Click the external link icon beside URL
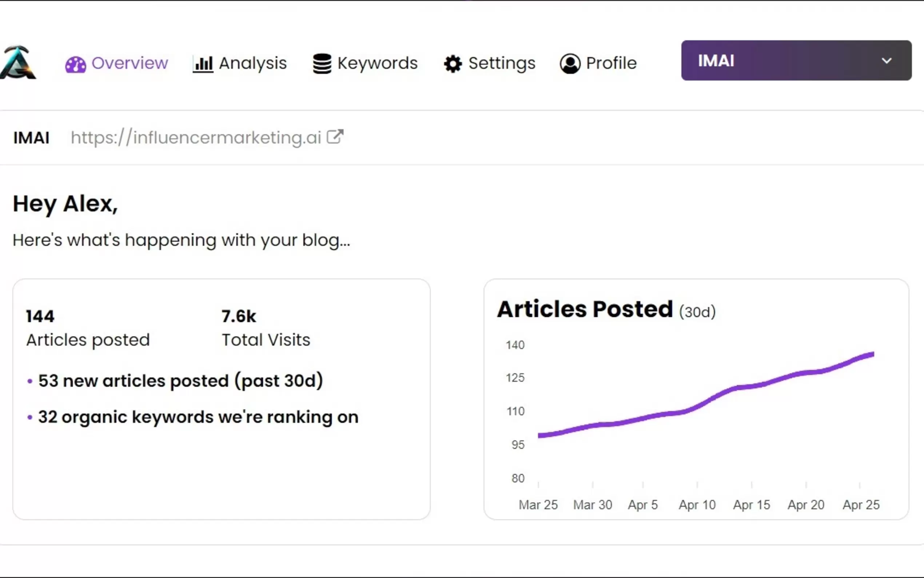924x578 pixels. click(x=335, y=137)
